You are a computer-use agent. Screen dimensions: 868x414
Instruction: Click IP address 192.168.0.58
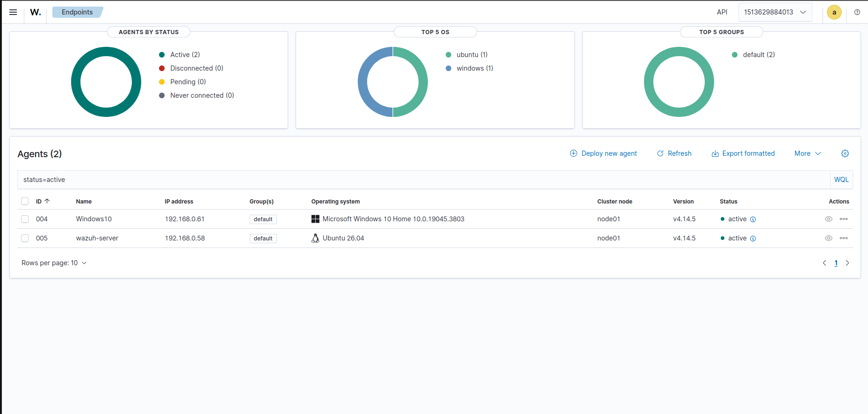coord(185,238)
